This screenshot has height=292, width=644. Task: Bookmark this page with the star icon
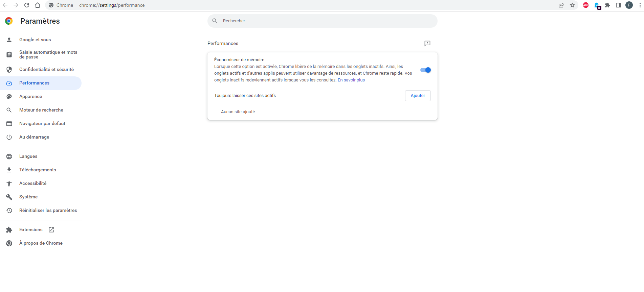[x=572, y=5]
